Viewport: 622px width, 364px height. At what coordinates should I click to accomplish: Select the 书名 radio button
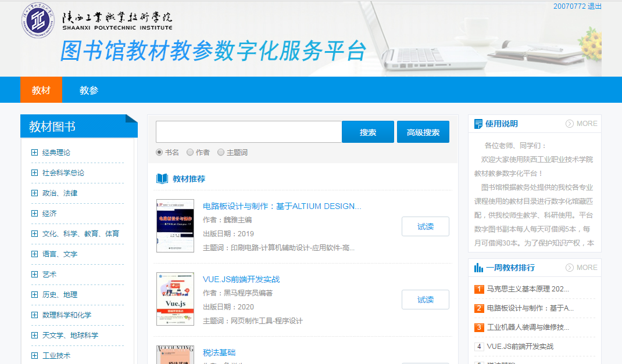coord(159,153)
